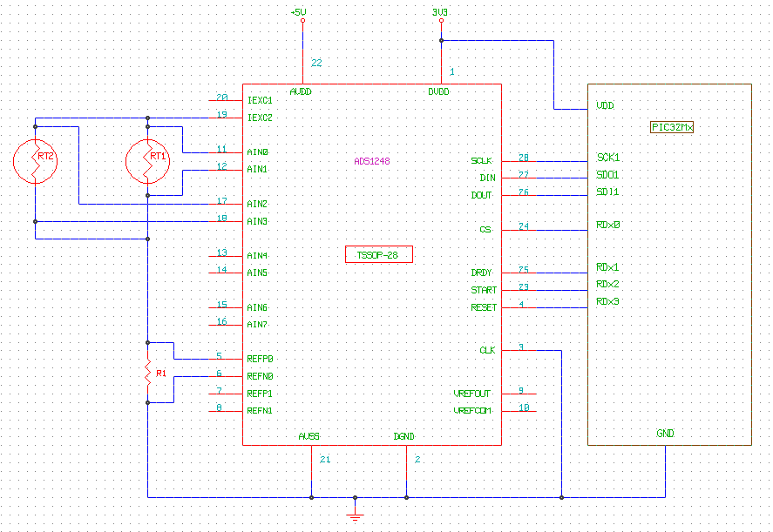773x532 pixels.
Task: Click the AIN6 pin label
Action: [x=257, y=307]
